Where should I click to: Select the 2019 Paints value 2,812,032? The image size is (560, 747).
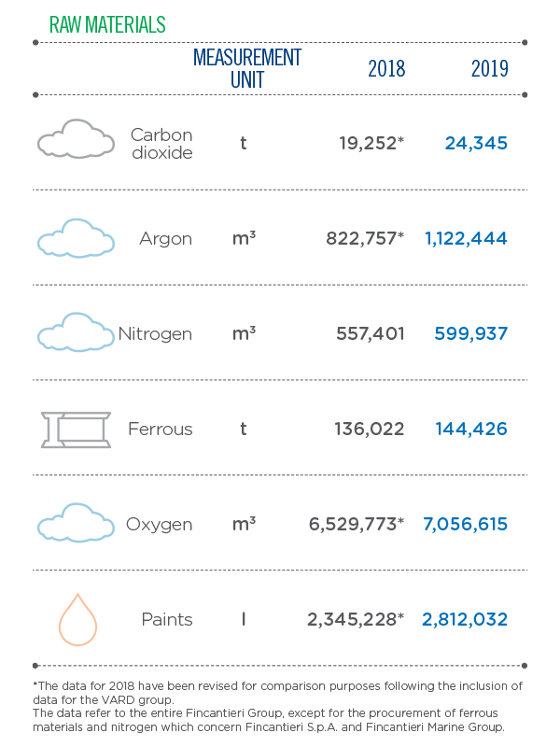(465, 619)
